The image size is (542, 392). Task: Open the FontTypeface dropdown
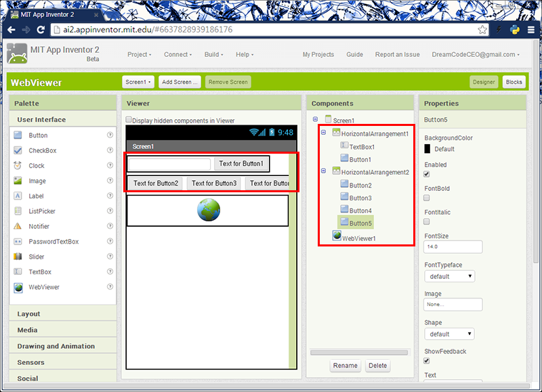450,276
